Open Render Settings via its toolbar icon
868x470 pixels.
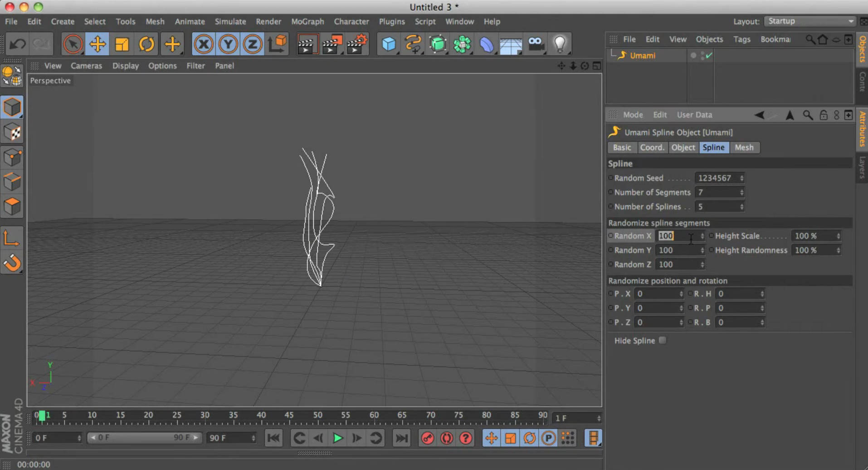pos(357,44)
